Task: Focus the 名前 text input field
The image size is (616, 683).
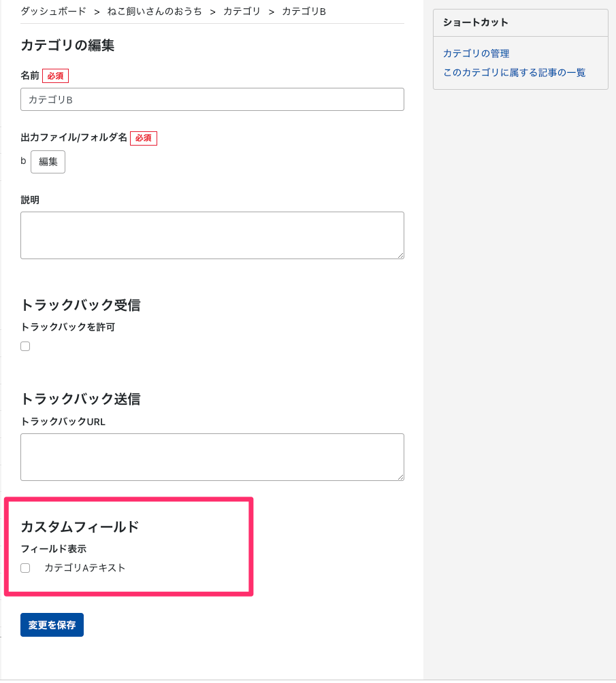Action: (x=212, y=99)
